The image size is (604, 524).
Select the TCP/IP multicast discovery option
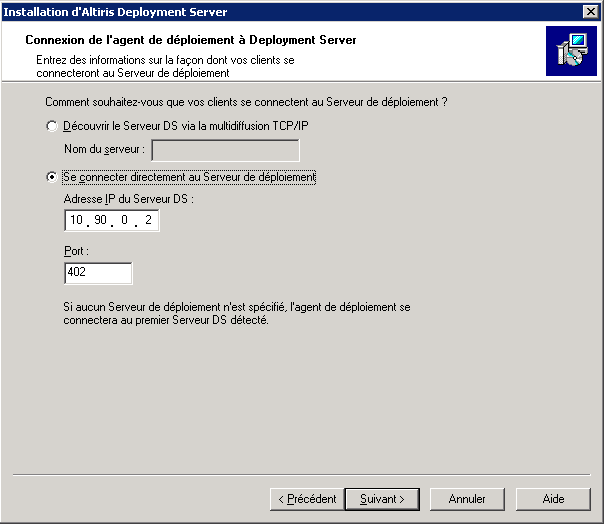[52, 126]
